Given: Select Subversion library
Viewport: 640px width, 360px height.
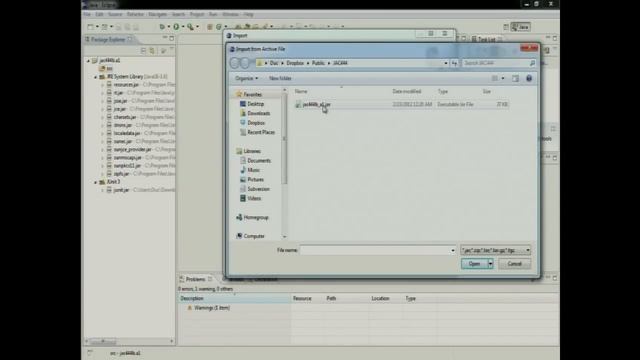Looking at the screenshot, I should [x=258, y=189].
